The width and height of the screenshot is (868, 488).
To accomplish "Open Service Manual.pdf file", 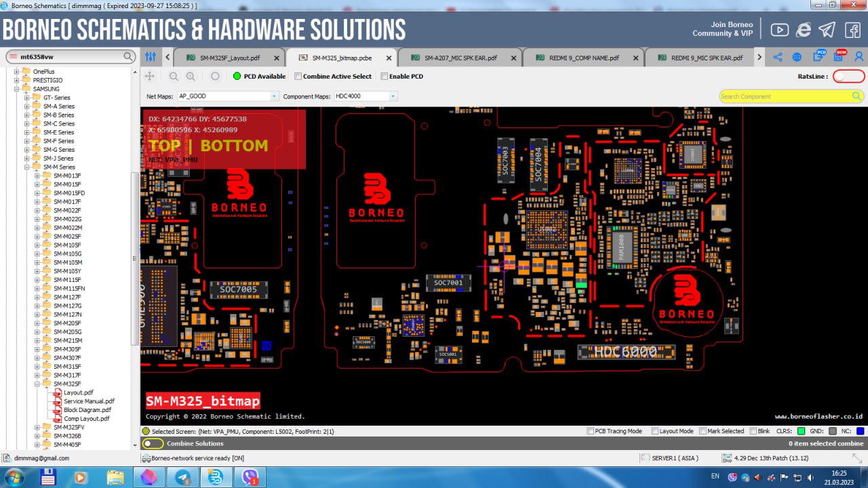I will (89, 401).
